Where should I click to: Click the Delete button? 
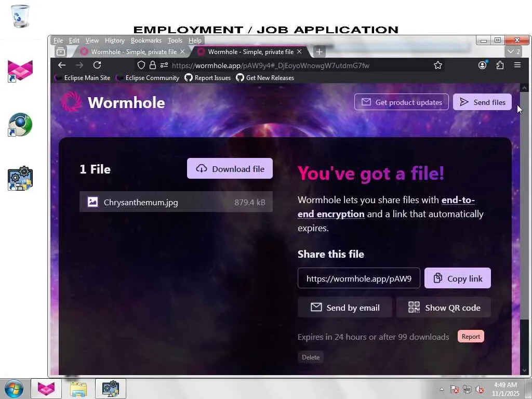point(311,357)
